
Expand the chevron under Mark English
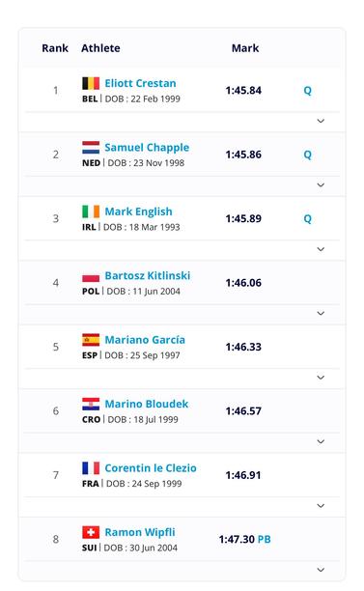pyautogui.click(x=321, y=249)
